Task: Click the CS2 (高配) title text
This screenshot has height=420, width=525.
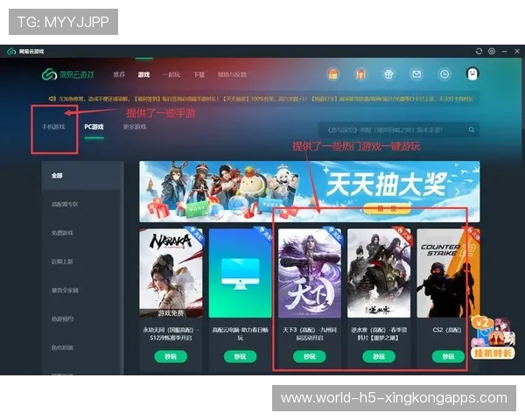Action: click(x=447, y=330)
